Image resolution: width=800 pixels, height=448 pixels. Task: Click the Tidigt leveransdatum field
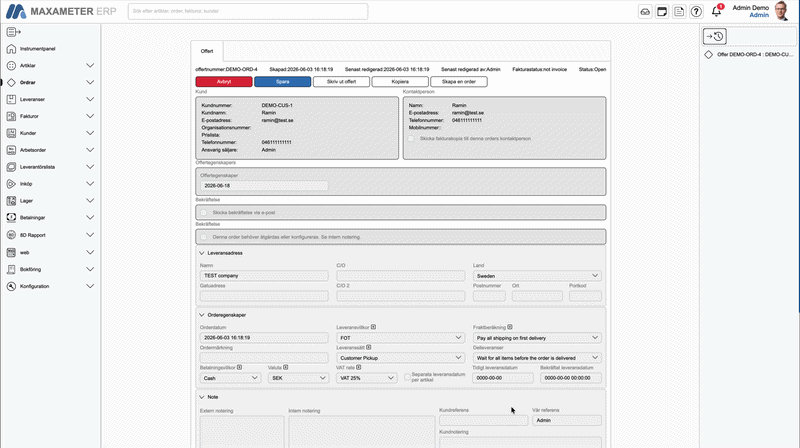503,378
